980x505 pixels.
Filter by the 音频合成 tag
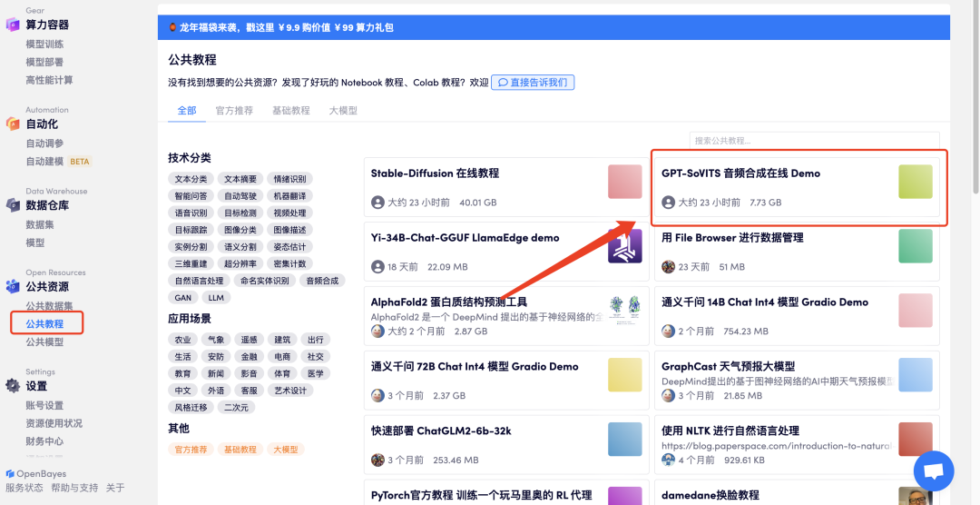tap(322, 281)
